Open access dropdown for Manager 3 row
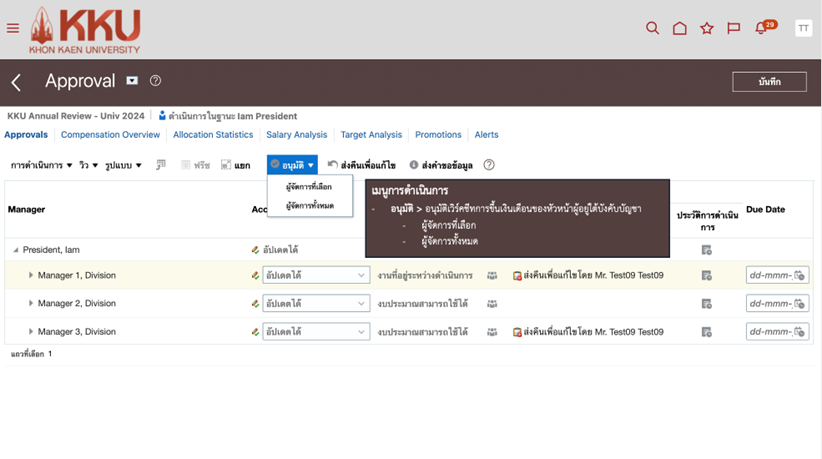 coord(361,331)
